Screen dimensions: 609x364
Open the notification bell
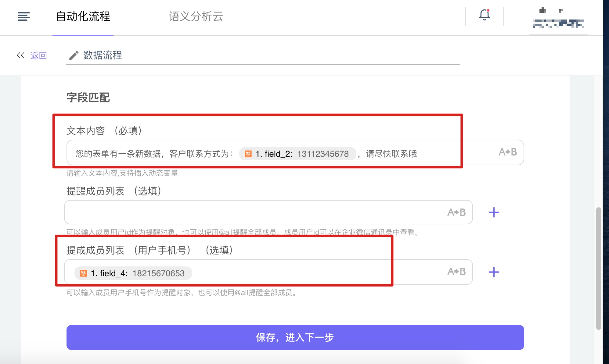tap(484, 15)
